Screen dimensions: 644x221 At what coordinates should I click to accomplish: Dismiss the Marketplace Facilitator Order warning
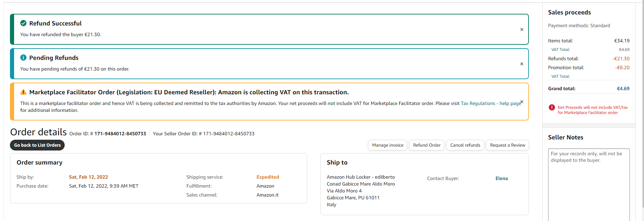pyautogui.click(x=522, y=102)
